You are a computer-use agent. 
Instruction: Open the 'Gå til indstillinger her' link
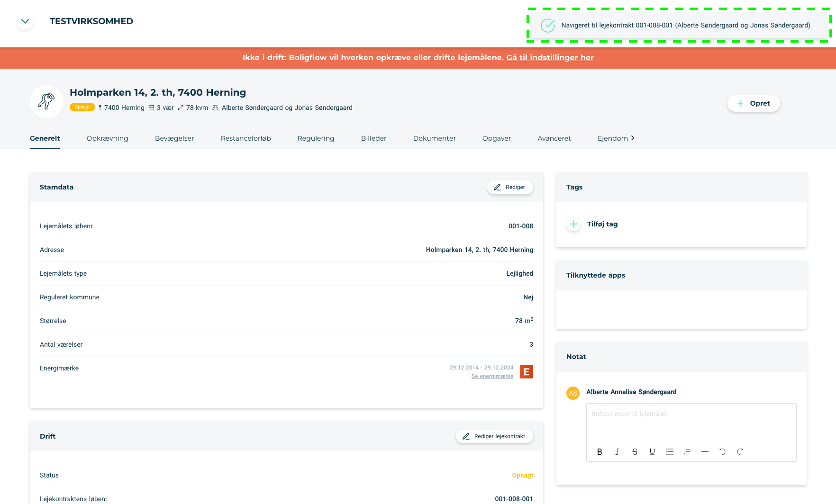pyautogui.click(x=550, y=57)
